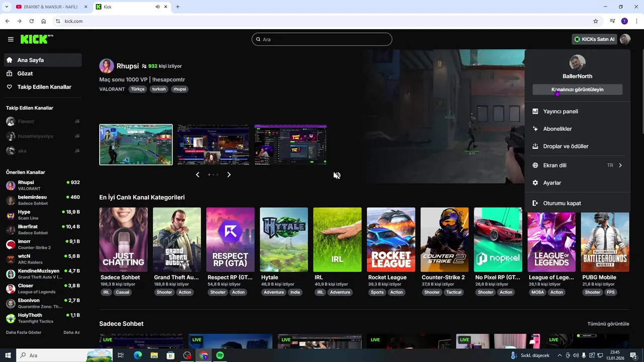Select Droplar ve ödüller menu entry
The width and height of the screenshot is (644, 362).
[x=578, y=146]
